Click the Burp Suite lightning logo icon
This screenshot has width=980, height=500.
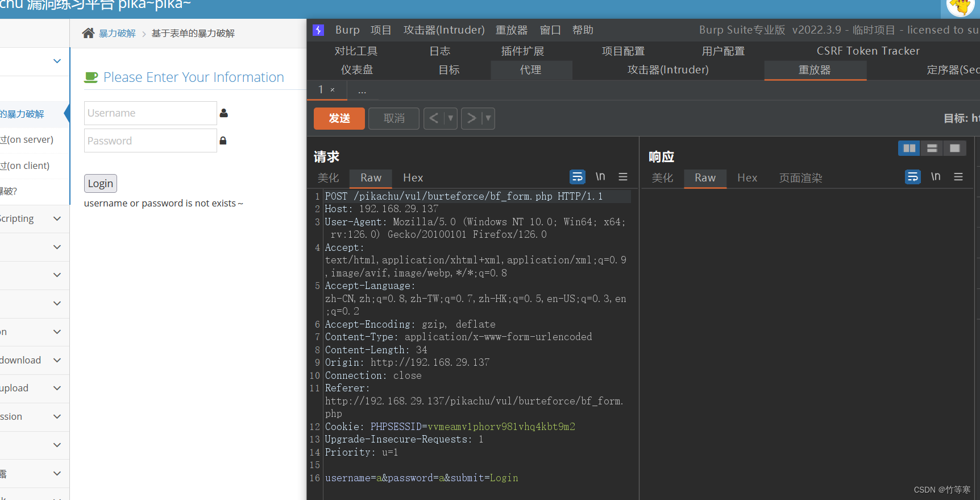(318, 30)
